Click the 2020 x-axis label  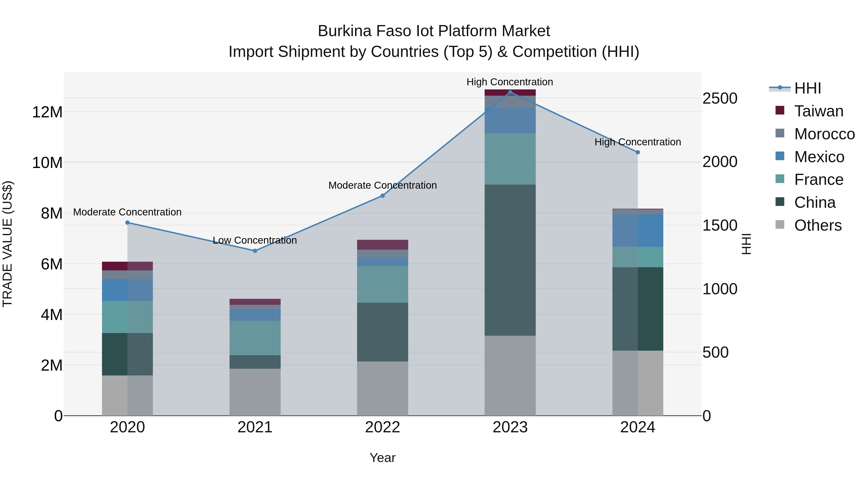coord(127,427)
